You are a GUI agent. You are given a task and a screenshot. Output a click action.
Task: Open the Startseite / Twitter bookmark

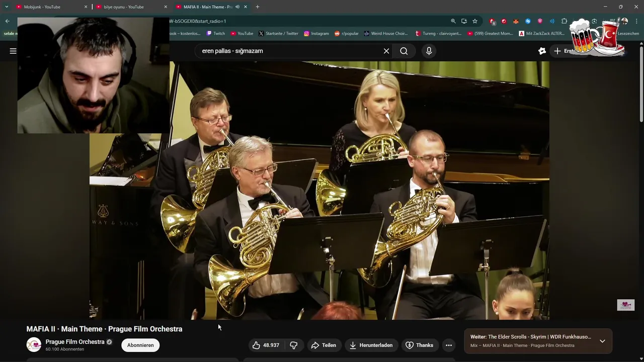[279, 34]
